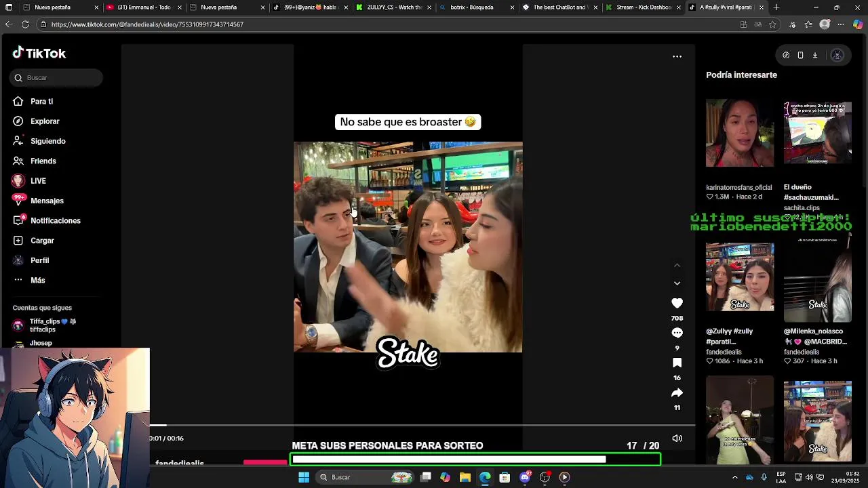The height and width of the screenshot is (488, 868).
Task: Play or pause the main video
Action: pos(408,247)
